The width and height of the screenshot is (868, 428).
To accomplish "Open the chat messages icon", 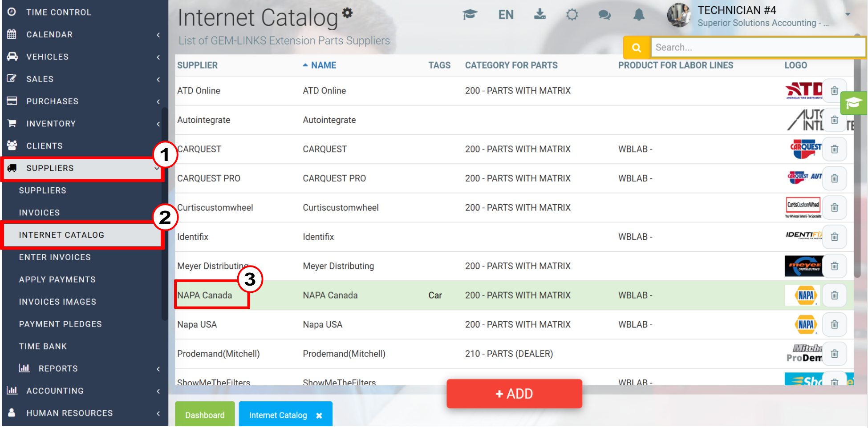I will pyautogui.click(x=604, y=15).
